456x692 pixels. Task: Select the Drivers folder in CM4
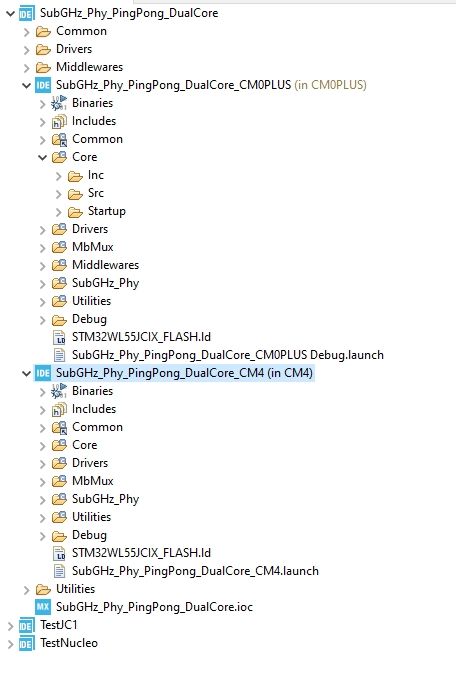click(x=90, y=463)
